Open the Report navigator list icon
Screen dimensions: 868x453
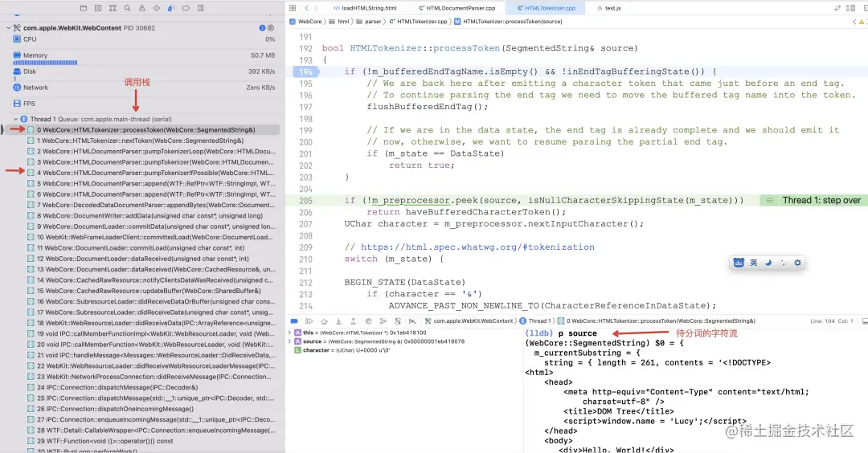click(200, 8)
